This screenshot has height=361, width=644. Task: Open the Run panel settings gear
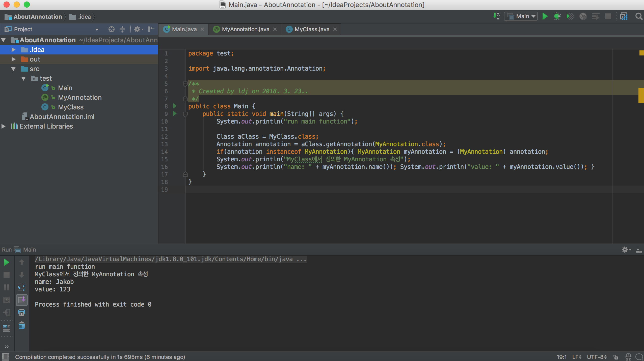[x=626, y=250]
